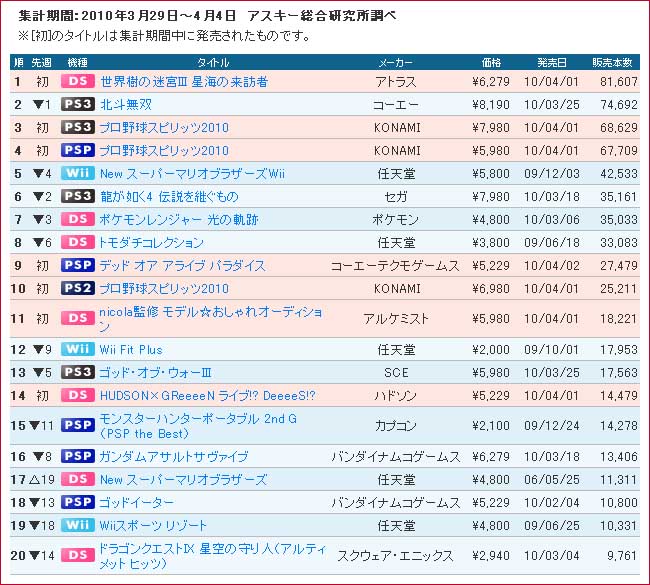
Task: Click the 販売本数 column header
Action: point(612,63)
